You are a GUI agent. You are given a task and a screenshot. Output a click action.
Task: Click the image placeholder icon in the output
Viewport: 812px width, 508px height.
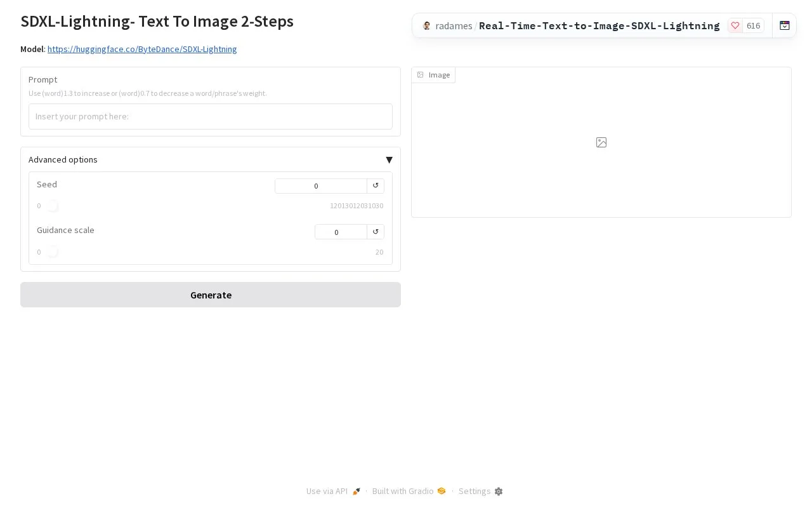pyautogui.click(x=601, y=142)
